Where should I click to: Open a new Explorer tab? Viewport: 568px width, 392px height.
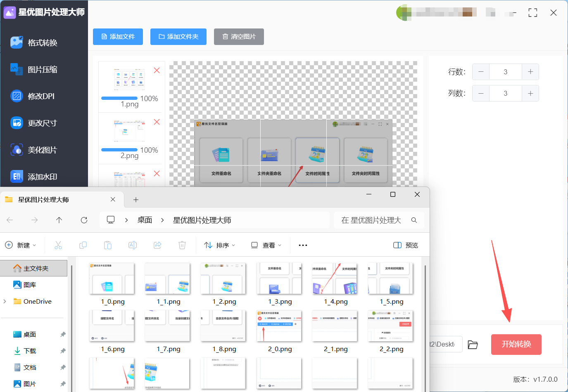tap(135, 200)
